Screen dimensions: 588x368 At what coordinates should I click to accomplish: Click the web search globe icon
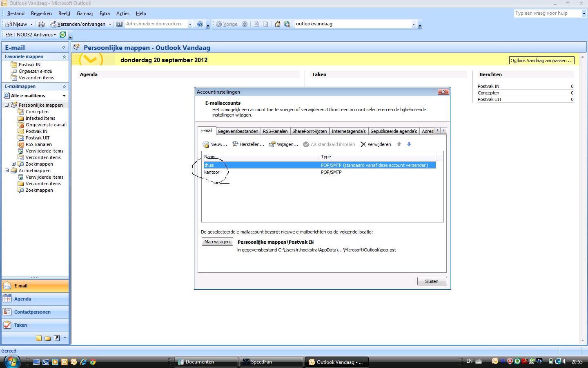tap(287, 24)
